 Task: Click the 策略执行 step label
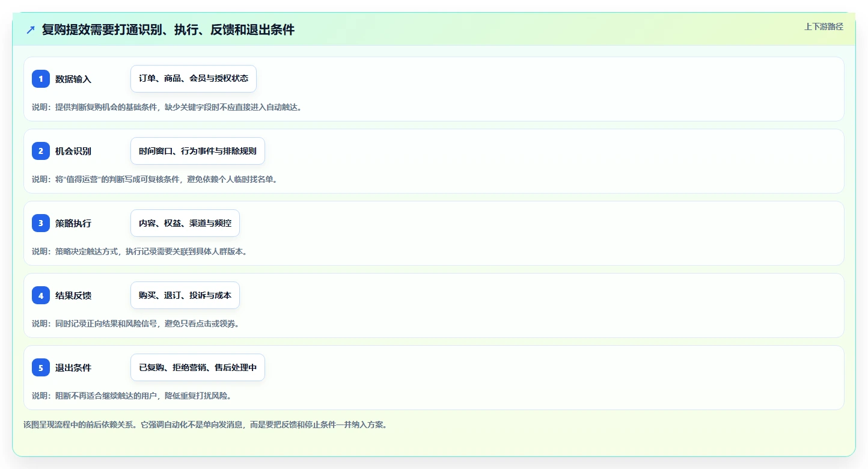click(73, 223)
